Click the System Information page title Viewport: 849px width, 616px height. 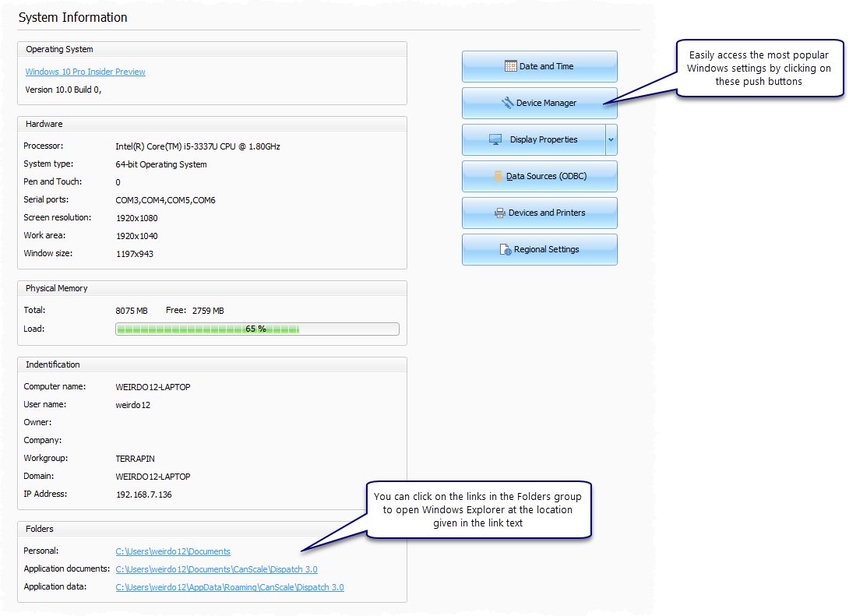(x=73, y=17)
